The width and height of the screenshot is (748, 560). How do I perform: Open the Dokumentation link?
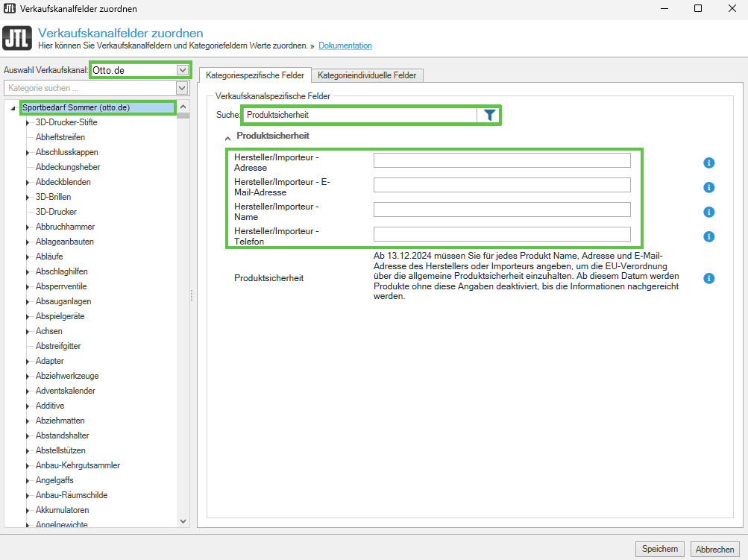pyautogui.click(x=345, y=45)
